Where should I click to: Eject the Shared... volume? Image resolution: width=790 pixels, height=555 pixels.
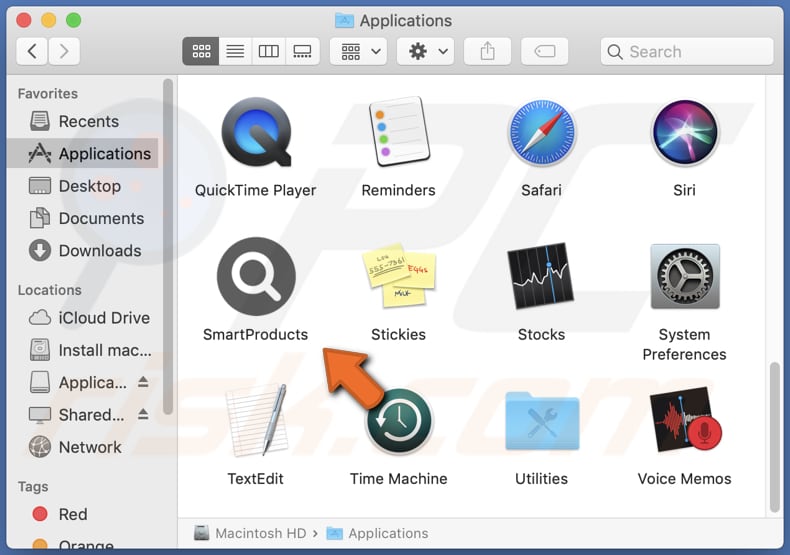143,414
